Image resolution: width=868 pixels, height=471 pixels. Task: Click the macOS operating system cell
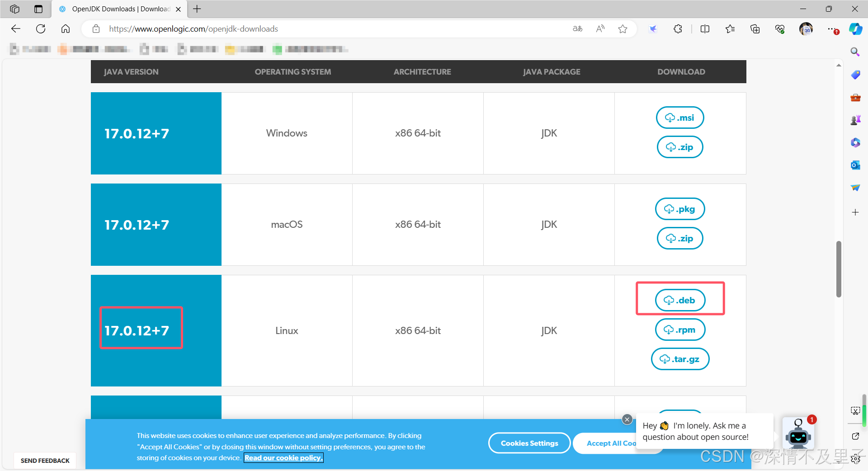click(x=287, y=225)
